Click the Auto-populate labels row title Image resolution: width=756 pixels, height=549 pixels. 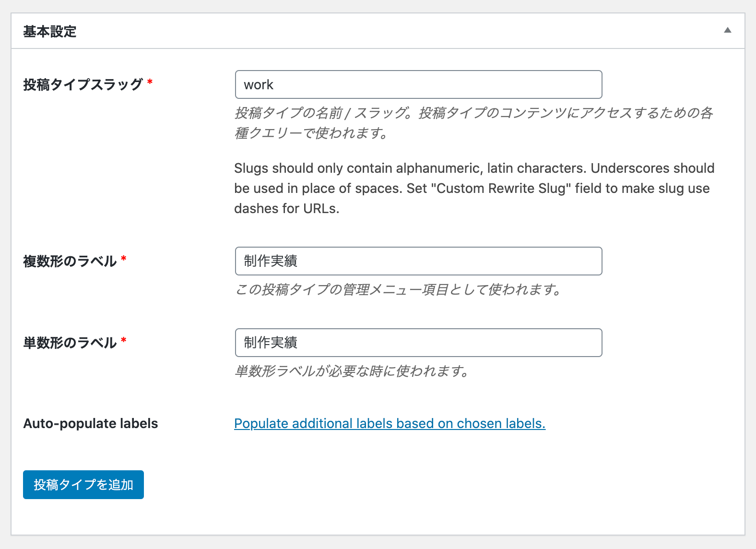(x=91, y=423)
